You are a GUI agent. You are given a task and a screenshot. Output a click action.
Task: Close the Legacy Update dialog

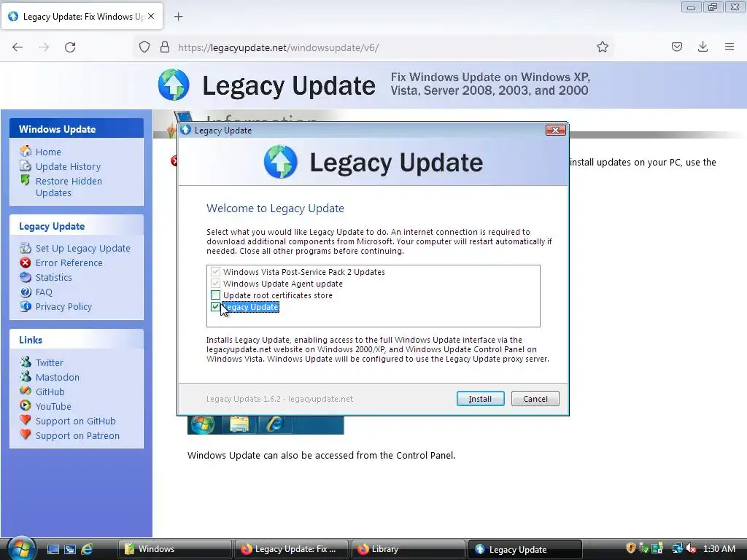coord(555,130)
